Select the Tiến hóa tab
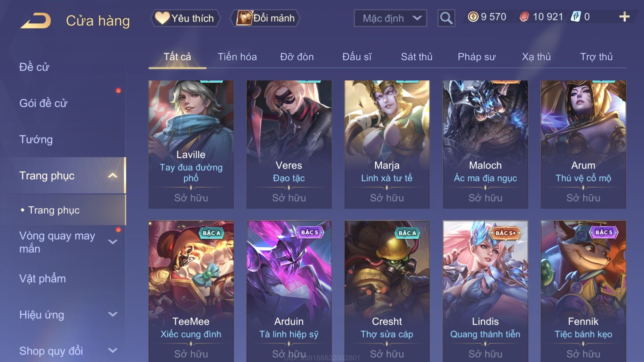Screen dimensions: 644x362 pyautogui.click(x=237, y=57)
